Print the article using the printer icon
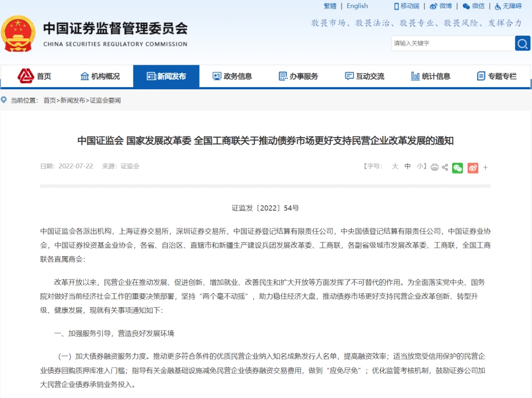The width and height of the screenshot is (532, 398). (435, 167)
